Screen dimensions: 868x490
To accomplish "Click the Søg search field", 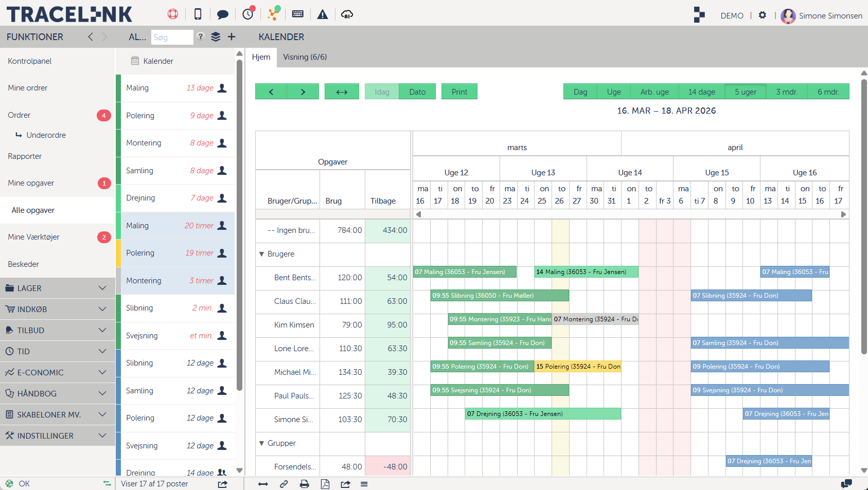I will (x=172, y=38).
